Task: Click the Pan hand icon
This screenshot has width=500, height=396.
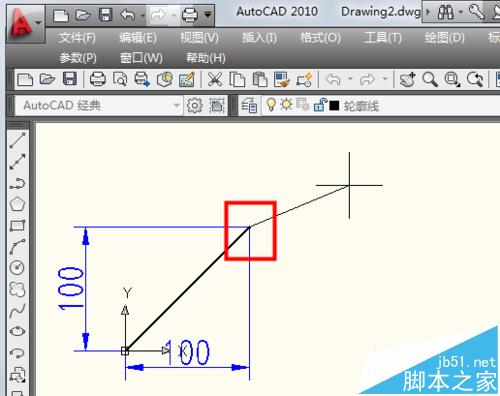Action: [x=407, y=80]
